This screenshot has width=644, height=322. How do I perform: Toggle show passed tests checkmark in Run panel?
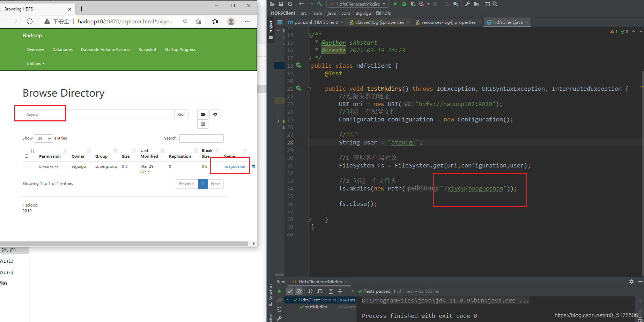[x=290, y=291]
